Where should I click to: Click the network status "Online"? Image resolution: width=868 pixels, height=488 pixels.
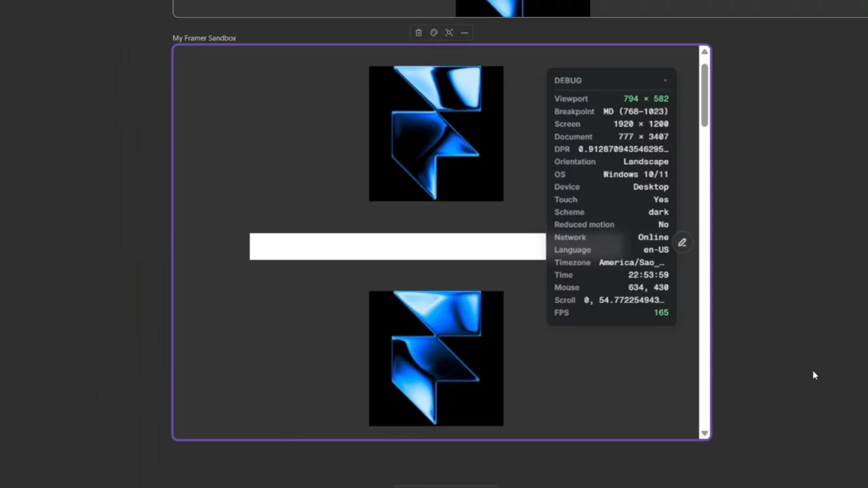(653, 237)
